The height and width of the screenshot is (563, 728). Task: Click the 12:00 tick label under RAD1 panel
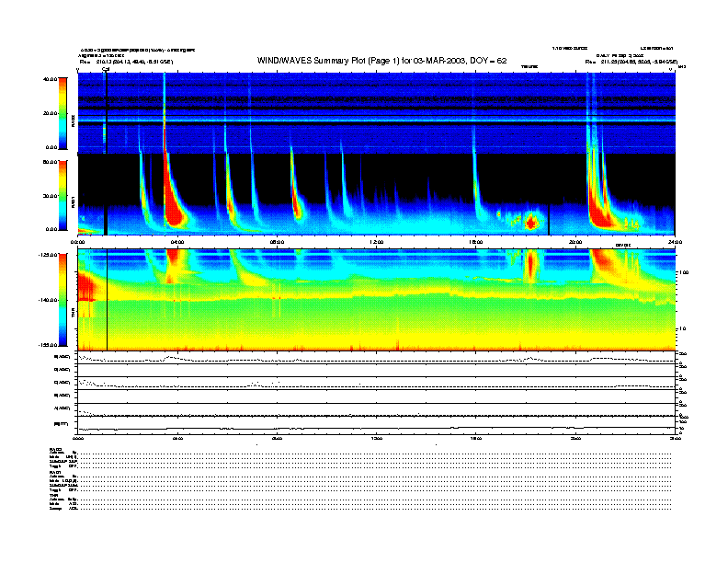click(x=377, y=242)
